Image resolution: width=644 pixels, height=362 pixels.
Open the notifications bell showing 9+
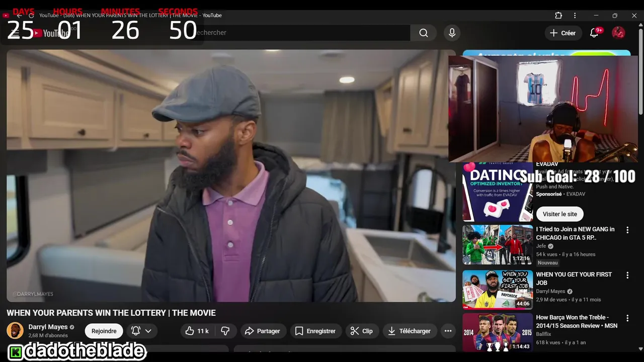tap(594, 33)
